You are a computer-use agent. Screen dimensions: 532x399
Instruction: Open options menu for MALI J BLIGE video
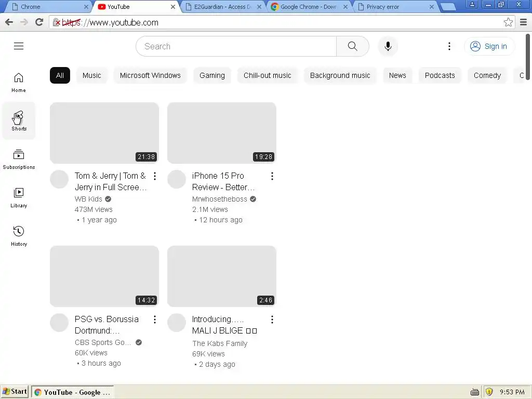pyautogui.click(x=272, y=320)
